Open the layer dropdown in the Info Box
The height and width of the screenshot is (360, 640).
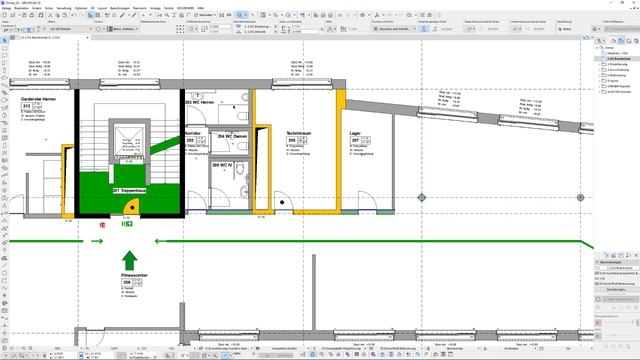point(71,29)
